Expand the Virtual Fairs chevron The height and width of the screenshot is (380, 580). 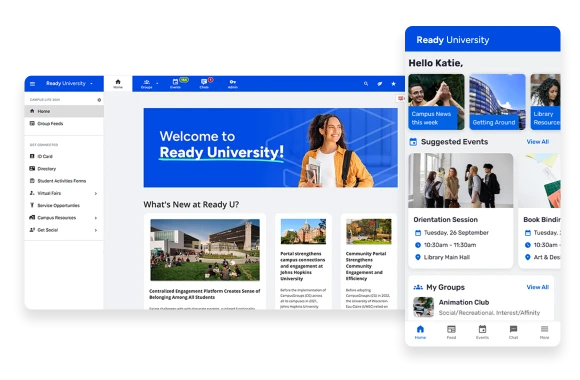96,193
